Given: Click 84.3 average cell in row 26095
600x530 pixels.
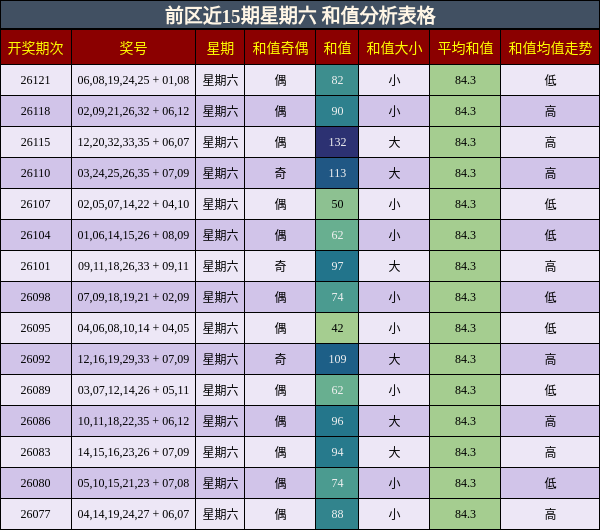Looking at the screenshot, I should point(465,328).
